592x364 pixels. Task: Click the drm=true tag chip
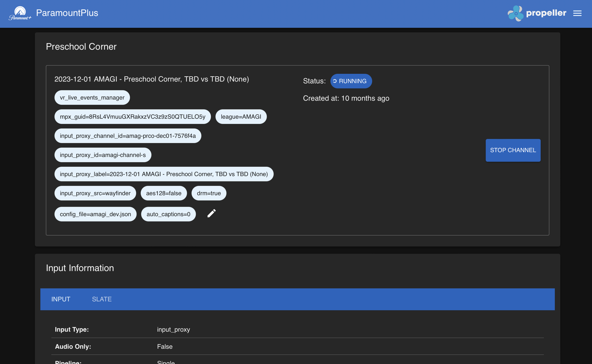208,193
